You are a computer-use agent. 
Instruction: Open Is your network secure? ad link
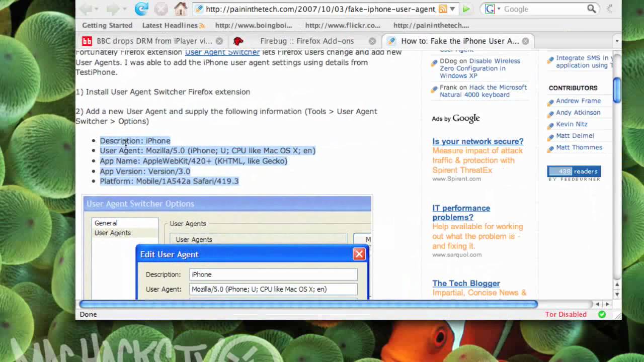click(478, 141)
